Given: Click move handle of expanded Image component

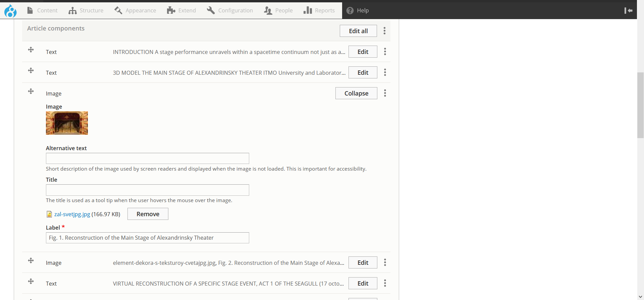Looking at the screenshot, I should point(31,91).
